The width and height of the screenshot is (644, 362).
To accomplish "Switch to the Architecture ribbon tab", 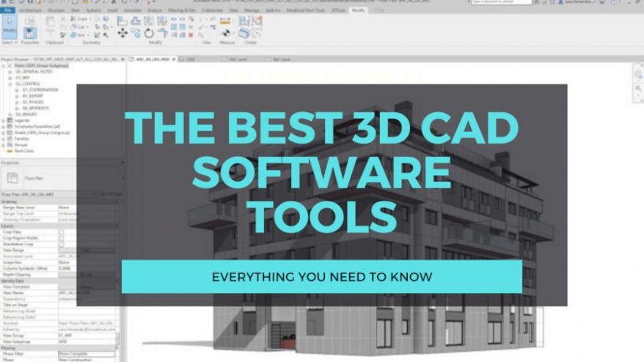I will click(30, 10).
